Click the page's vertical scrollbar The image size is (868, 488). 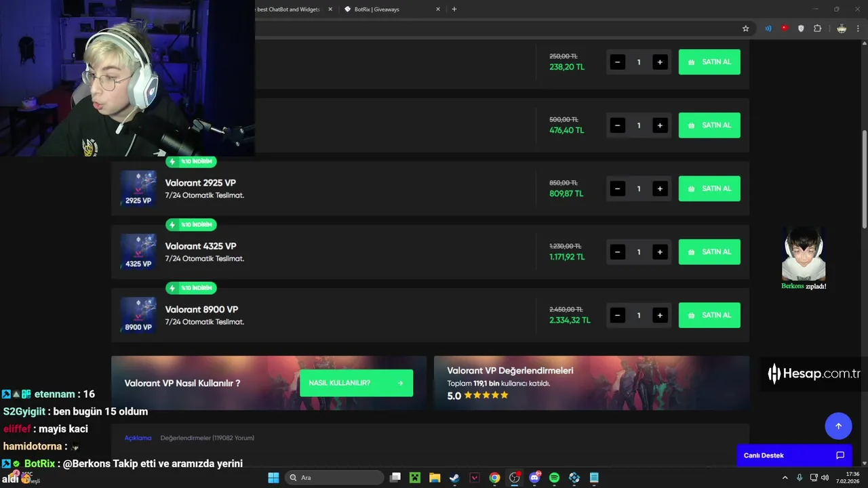(864, 180)
